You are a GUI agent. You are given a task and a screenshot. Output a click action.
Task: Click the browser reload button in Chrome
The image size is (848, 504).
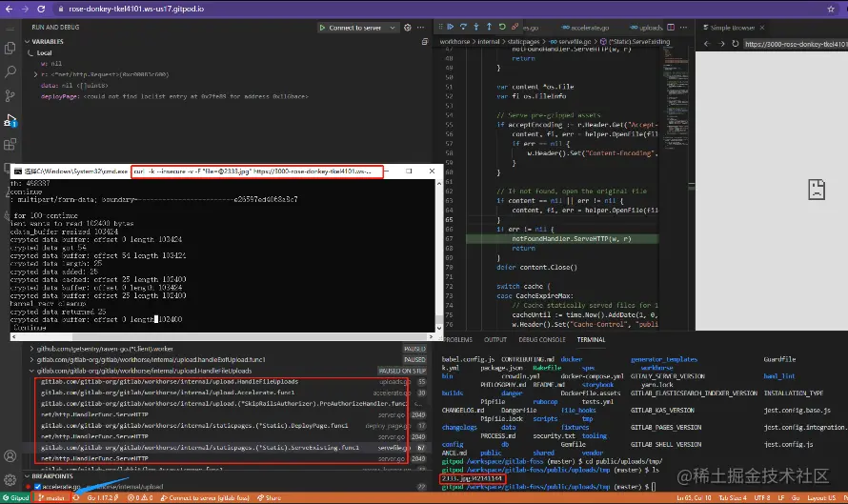coord(41,9)
